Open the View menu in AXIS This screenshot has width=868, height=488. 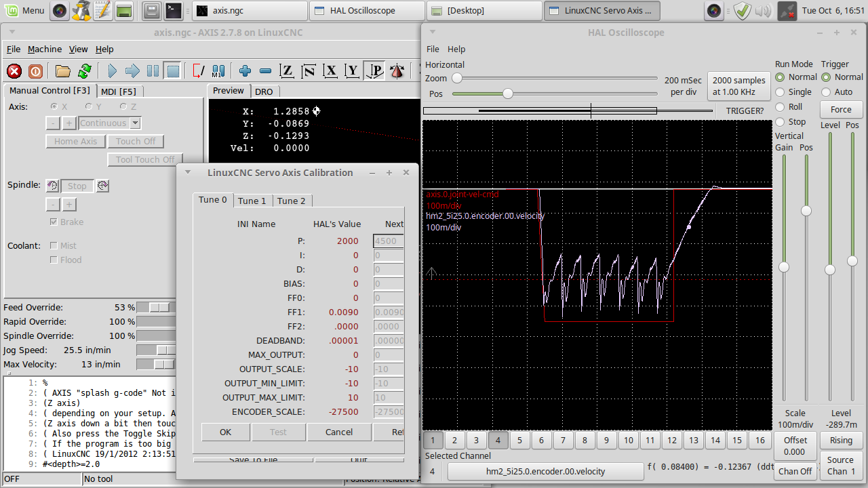pos(79,49)
